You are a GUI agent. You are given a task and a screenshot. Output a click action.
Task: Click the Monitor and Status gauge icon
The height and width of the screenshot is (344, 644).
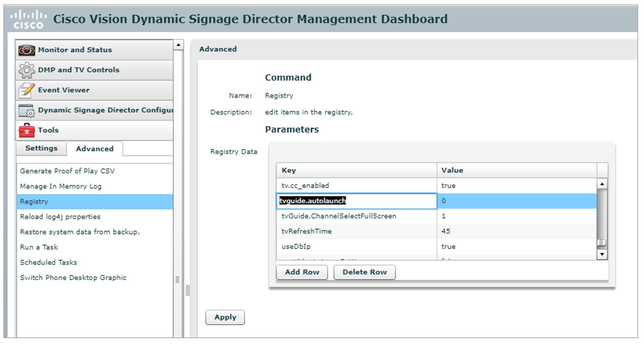click(27, 50)
